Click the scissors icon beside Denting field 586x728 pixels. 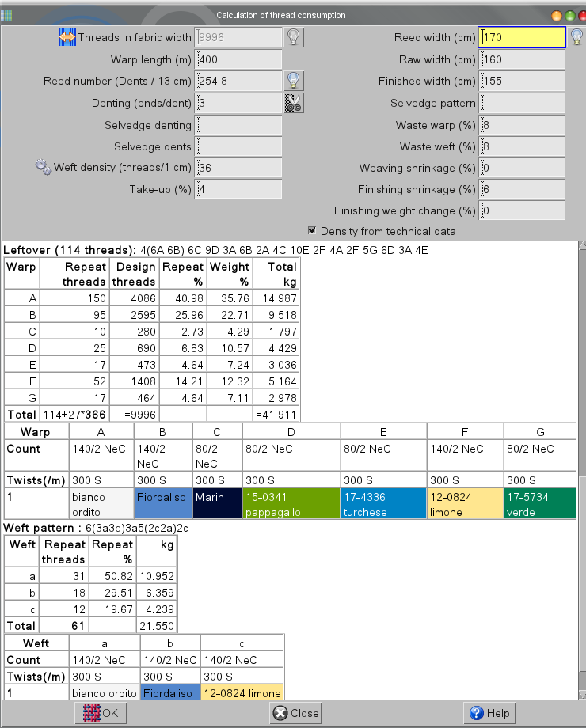coord(293,103)
